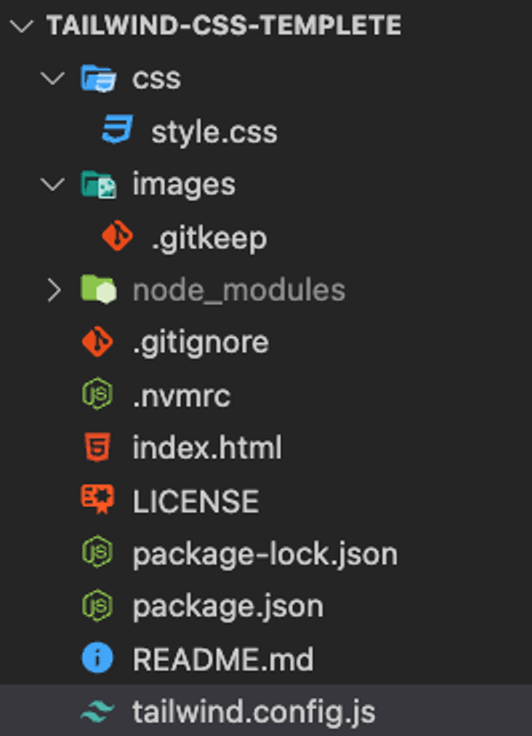Open the package.json file
This screenshot has width=532, height=736.
pyautogui.click(x=228, y=606)
